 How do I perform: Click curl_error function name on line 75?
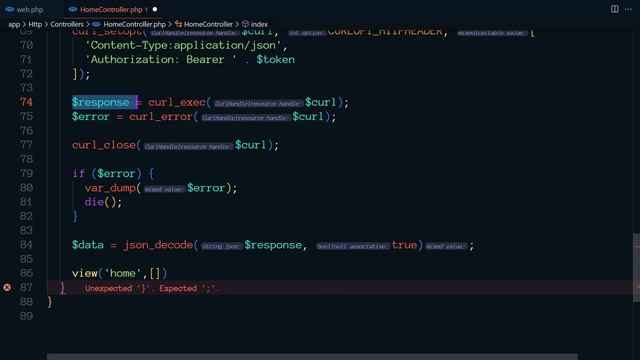pos(161,117)
